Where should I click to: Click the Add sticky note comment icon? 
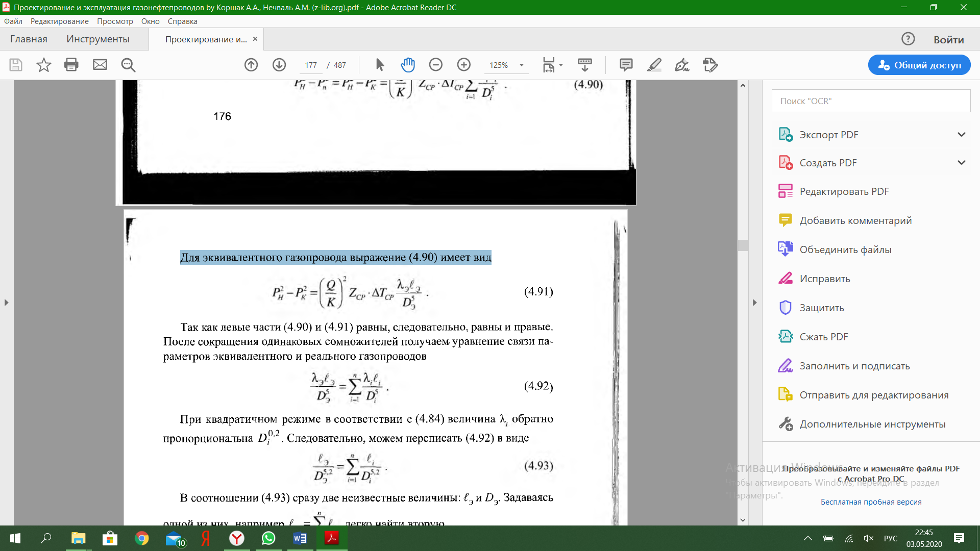[626, 65]
